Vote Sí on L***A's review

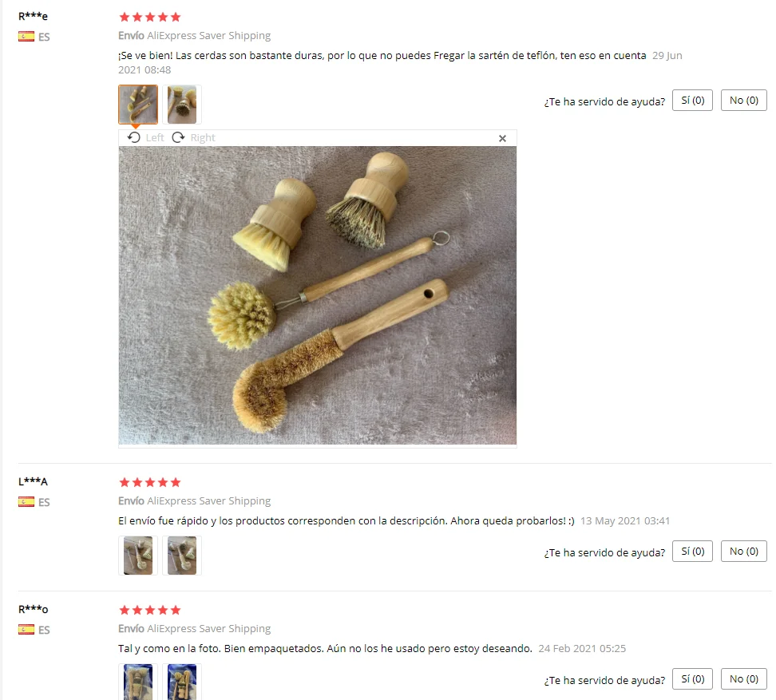[692, 551]
